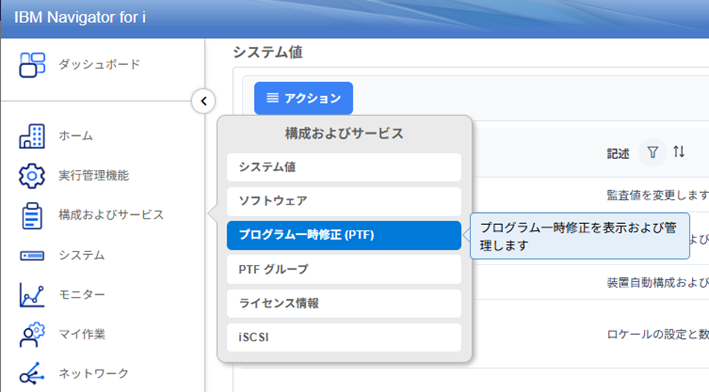709x392 pixels.
Task: Click the ホーム building icon
Action: coord(32,136)
